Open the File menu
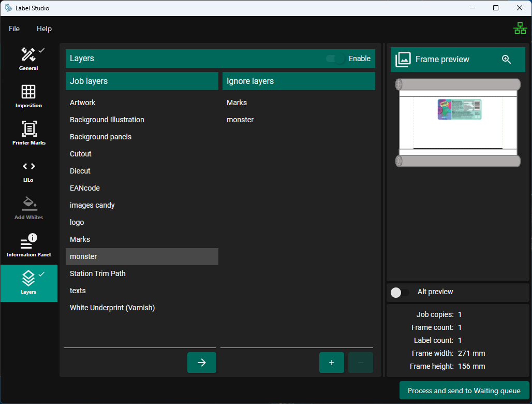This screenshot has width=532, height=404. click(14, 29)
